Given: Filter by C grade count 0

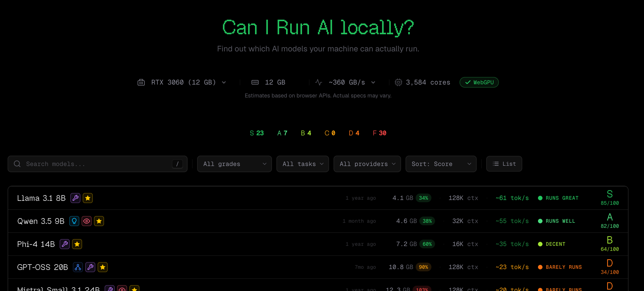Looking at the screenshot, I should pyautogui.click(x=330, y=133).
